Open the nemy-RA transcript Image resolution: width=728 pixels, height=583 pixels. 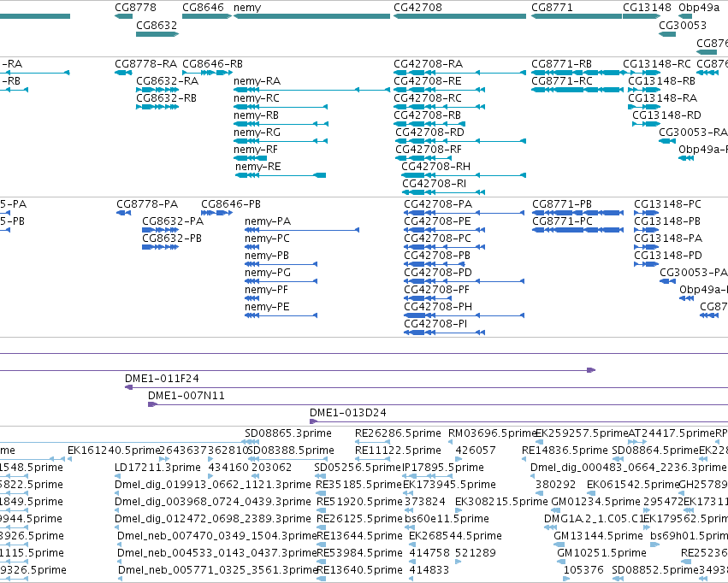click(x=311, y=90)
